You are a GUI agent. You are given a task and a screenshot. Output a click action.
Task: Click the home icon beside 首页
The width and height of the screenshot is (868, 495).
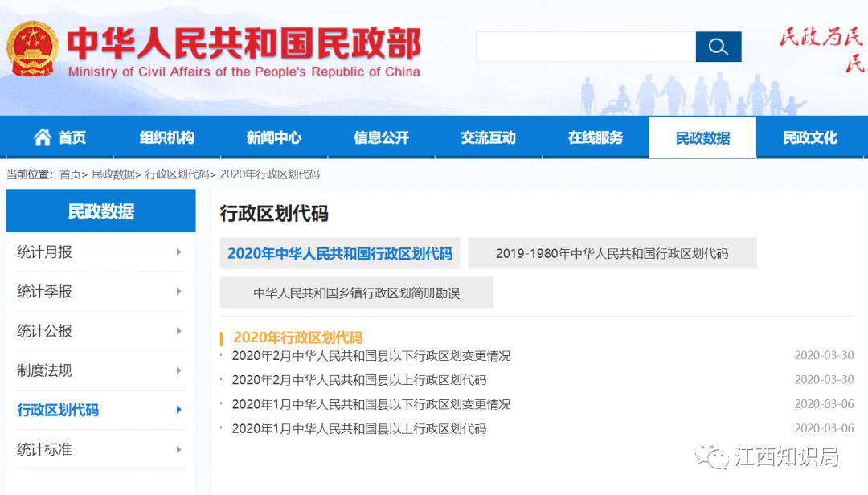(43, 137)
